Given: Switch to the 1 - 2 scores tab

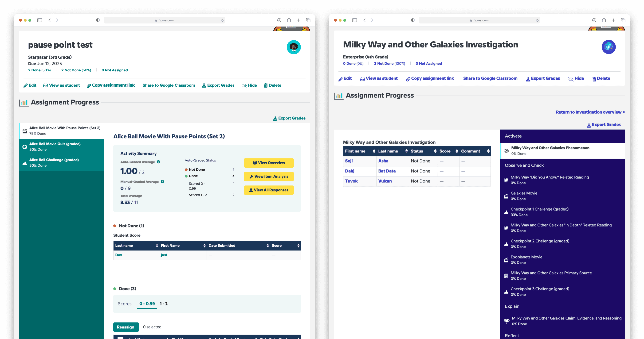Looking at the screenshot, I should [164, 304].
